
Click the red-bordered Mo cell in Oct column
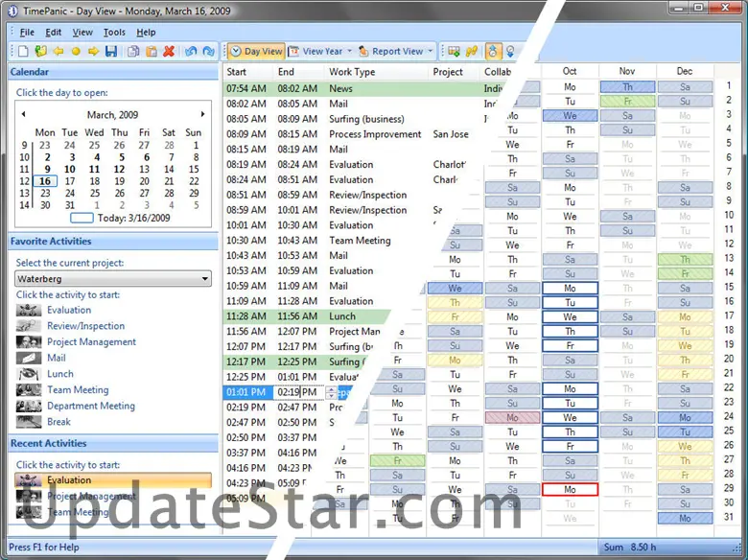click(x=570, y=489)
